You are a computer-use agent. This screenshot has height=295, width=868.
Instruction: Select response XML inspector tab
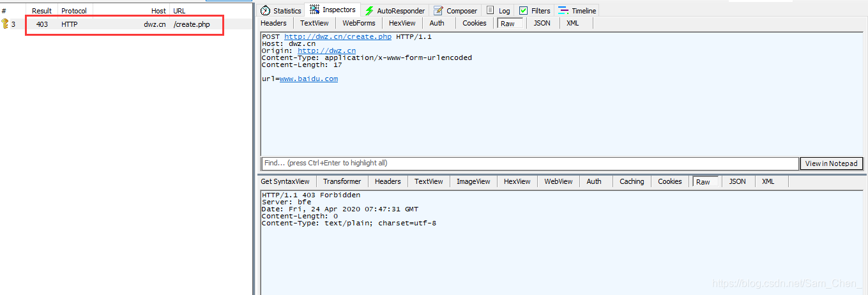[768, 181]
